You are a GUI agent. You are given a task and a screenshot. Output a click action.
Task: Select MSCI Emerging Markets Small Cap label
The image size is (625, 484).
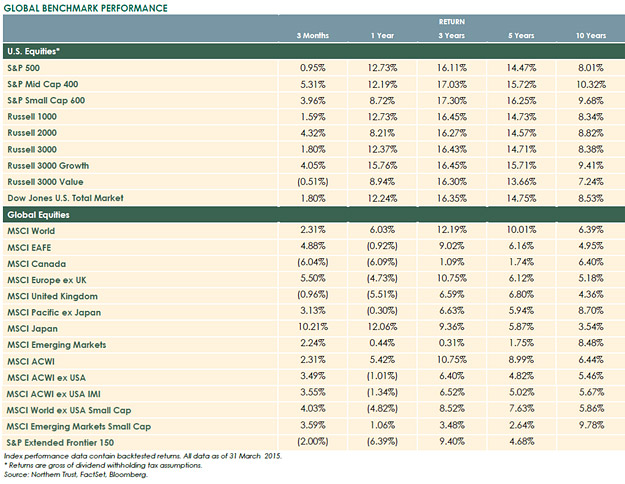(79, 427)
